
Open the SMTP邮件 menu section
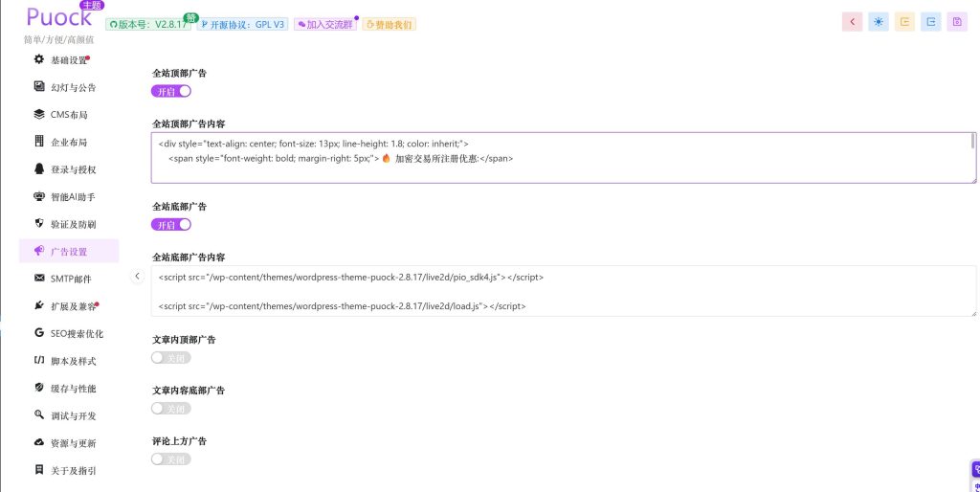[x=69, y=279]
